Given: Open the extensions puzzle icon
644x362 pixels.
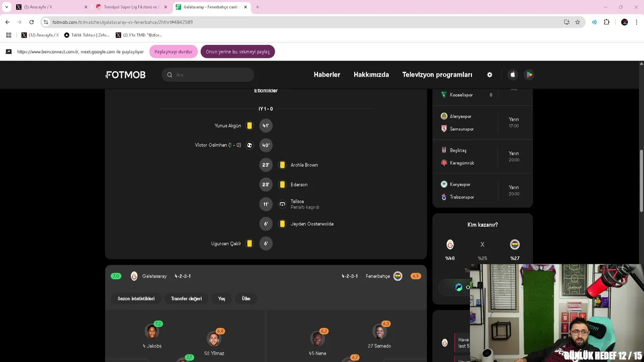Looking at the screenshot, I should (x=606, y=22).
